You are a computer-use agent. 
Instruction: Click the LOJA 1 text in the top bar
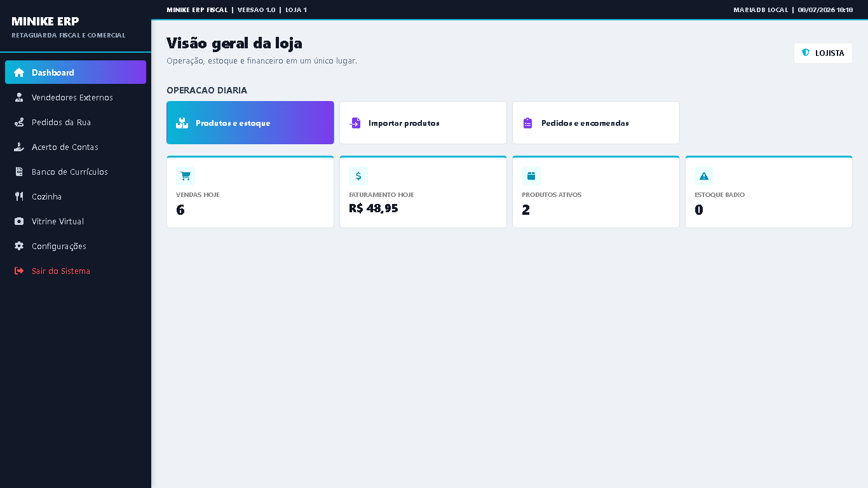coord(296,10)
